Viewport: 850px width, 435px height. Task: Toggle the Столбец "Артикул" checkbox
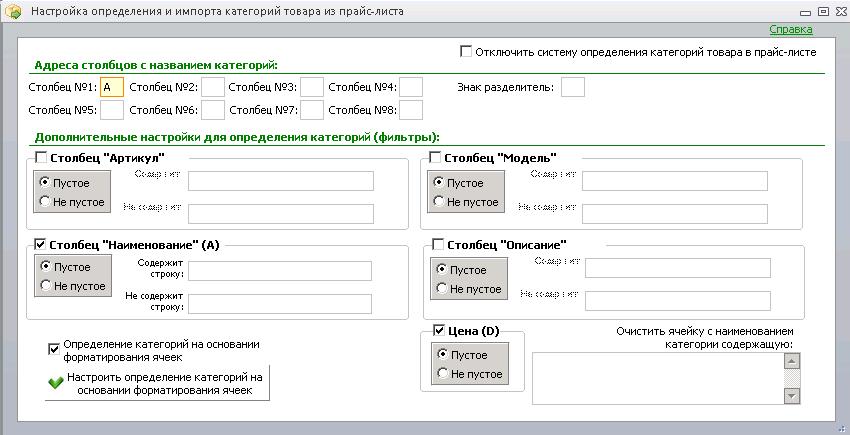pos(41,157)
